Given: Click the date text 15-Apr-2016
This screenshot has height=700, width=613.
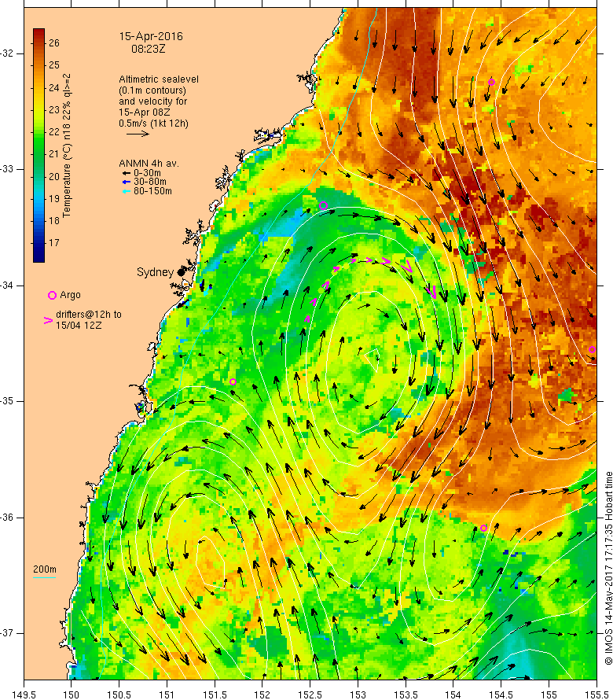Looking at the screenshot, I should coord(151,37).
